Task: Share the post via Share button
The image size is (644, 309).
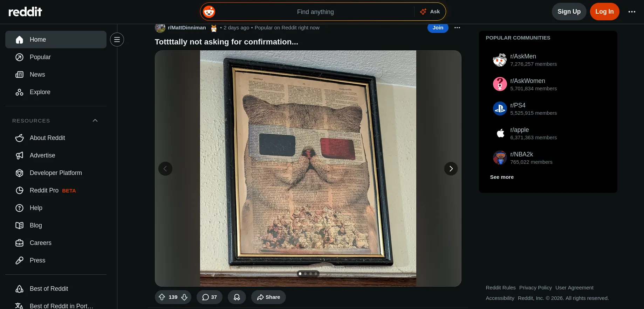Action: (268, 297)
